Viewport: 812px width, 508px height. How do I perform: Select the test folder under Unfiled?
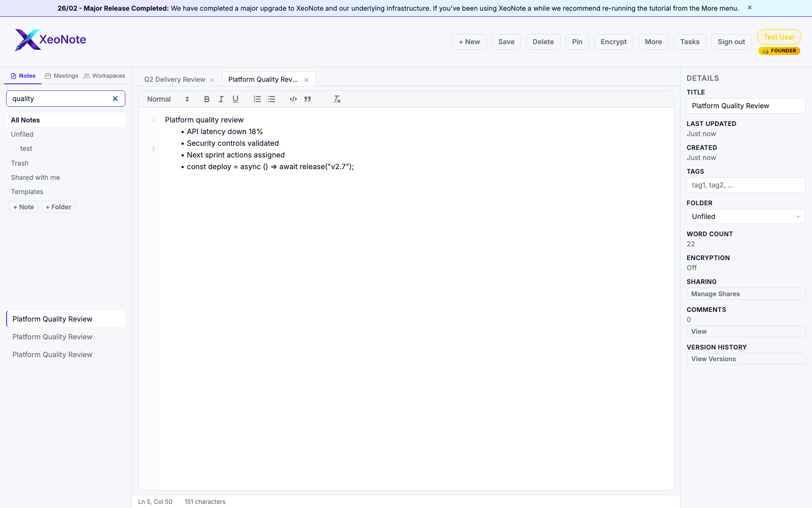point(25,148)
